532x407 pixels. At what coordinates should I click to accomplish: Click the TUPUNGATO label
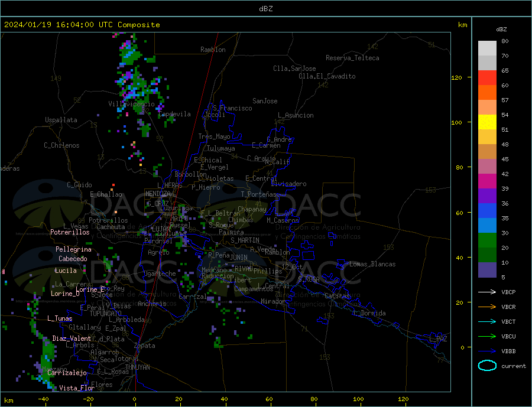[x=105, y=314]
